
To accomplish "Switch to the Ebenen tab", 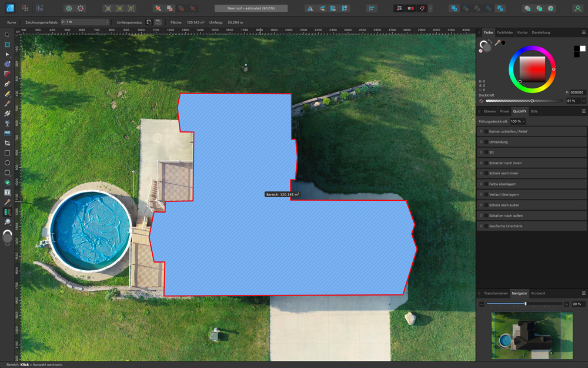I will 489,111.
